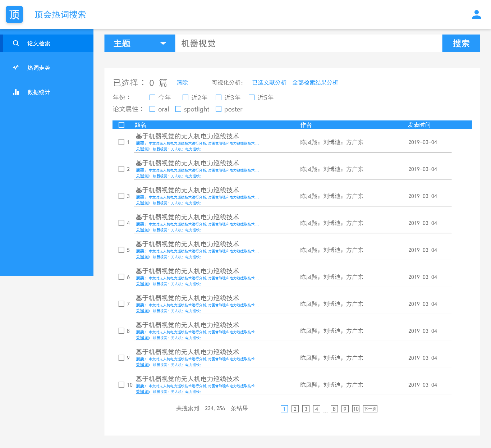Select the checkbox for result row 7
The image size is (491, 448).
tap(121, 304)
